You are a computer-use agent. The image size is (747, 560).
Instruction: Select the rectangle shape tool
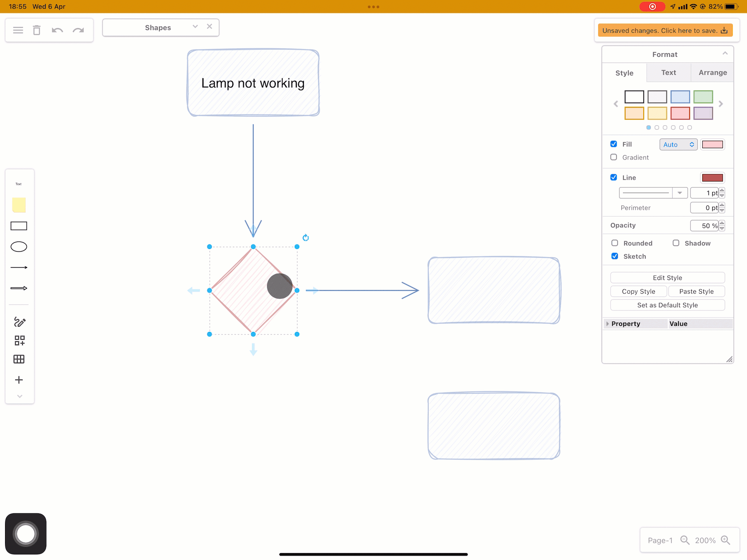[x=19, y=225]
